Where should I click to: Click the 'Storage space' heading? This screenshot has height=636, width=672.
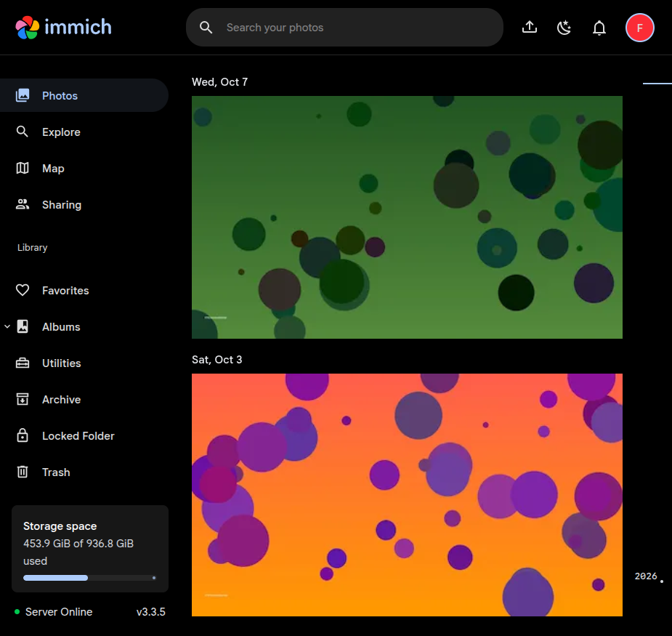tap(60, 526)
